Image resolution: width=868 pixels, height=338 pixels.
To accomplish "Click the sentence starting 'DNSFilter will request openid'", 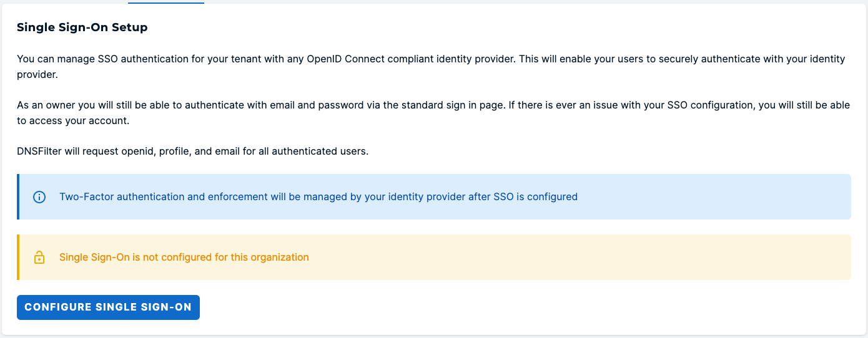I will pos(193,152).
